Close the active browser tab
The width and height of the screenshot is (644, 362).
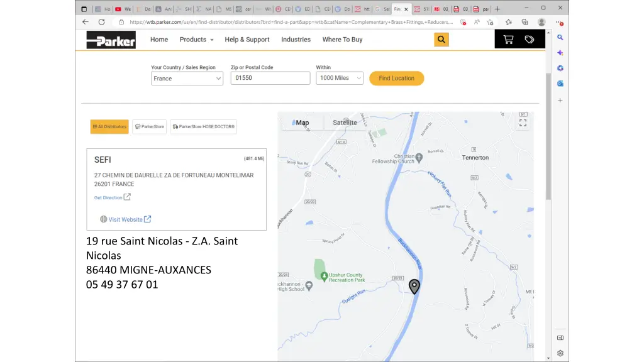(x=406, y=9)
